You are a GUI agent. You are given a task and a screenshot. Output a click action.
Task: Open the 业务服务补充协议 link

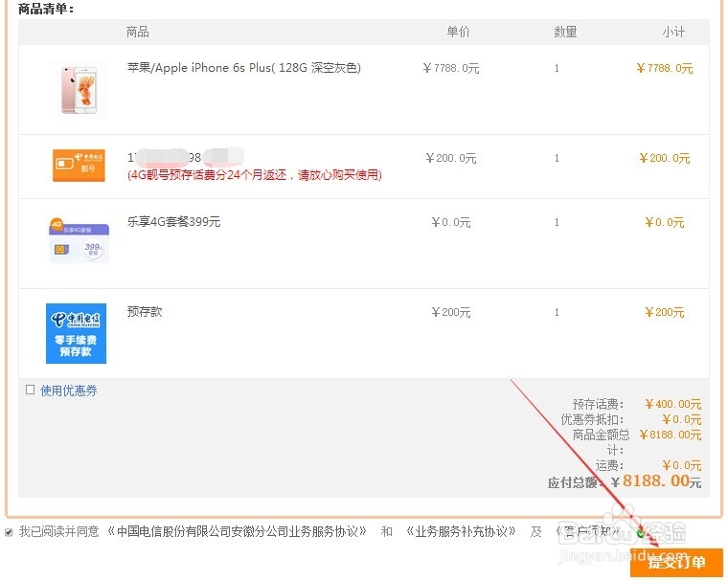pyautogui.click(x=461, y=531)
